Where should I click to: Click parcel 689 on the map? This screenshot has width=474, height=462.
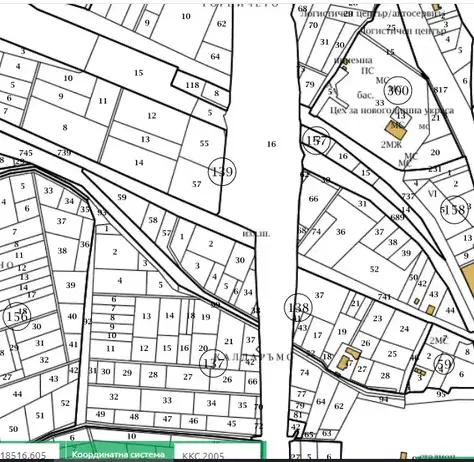click(x=397, y=217)
